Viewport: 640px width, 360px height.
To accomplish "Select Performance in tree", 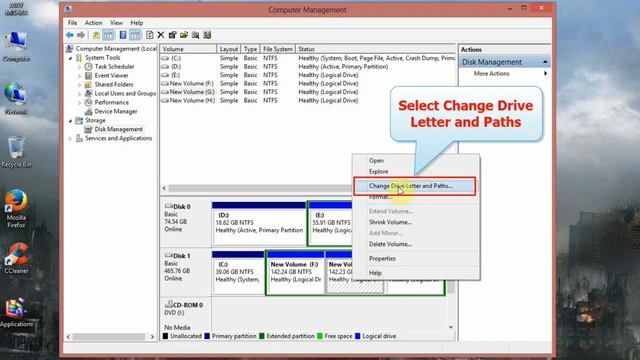I will (x=111, y=102).
